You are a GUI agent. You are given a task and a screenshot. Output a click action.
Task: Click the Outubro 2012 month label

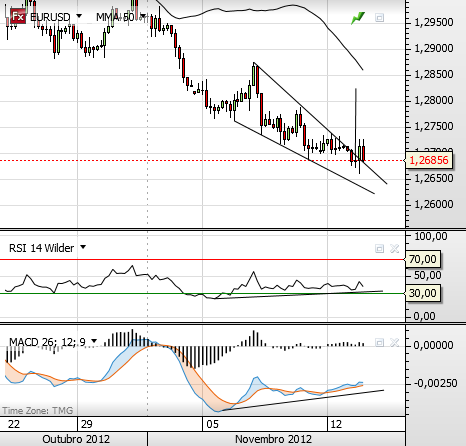click(x=76, y=439)
